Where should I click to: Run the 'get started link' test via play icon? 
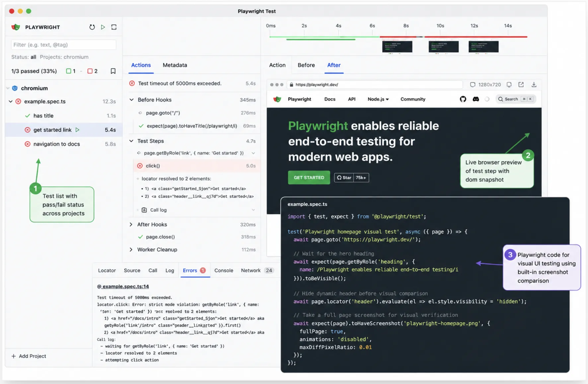[77, 130]
